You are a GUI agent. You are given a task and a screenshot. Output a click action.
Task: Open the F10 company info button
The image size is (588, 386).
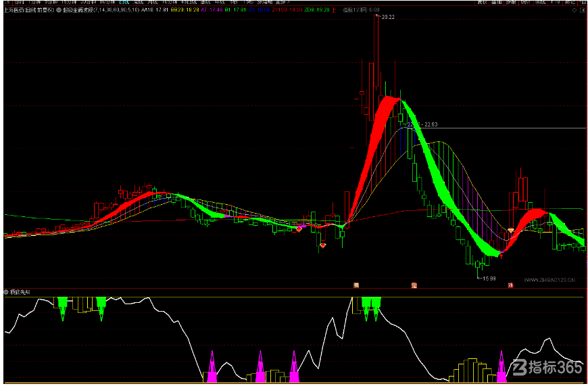556,2
